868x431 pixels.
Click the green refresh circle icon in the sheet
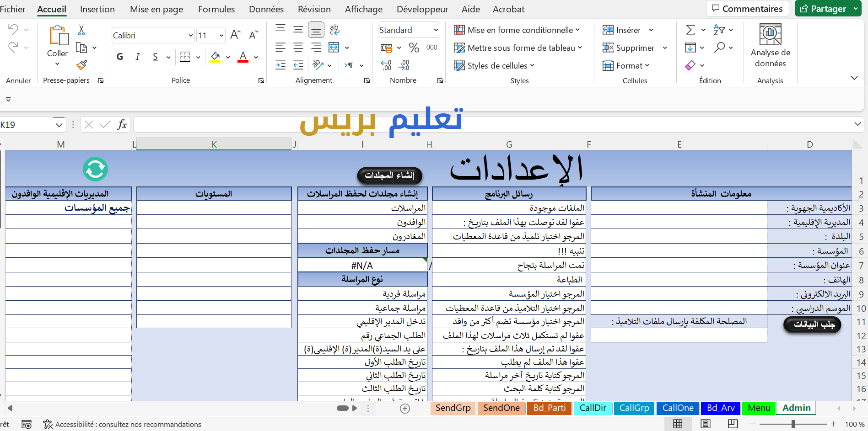tap(95, 169)
